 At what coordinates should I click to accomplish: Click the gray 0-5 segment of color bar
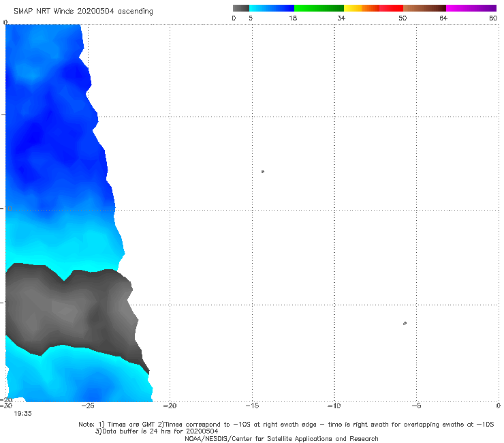240,8
